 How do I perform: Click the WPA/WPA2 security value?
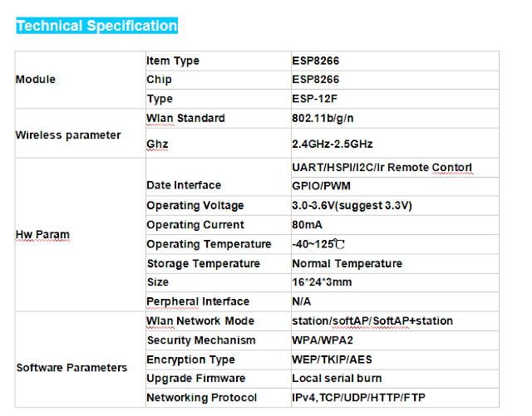pyautogui.click(x=323, y=340)
